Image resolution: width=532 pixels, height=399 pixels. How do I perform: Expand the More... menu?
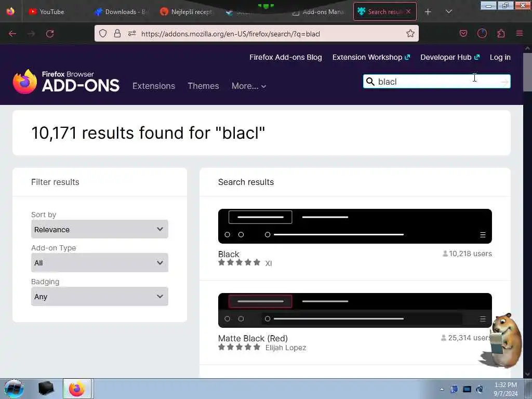249,86
